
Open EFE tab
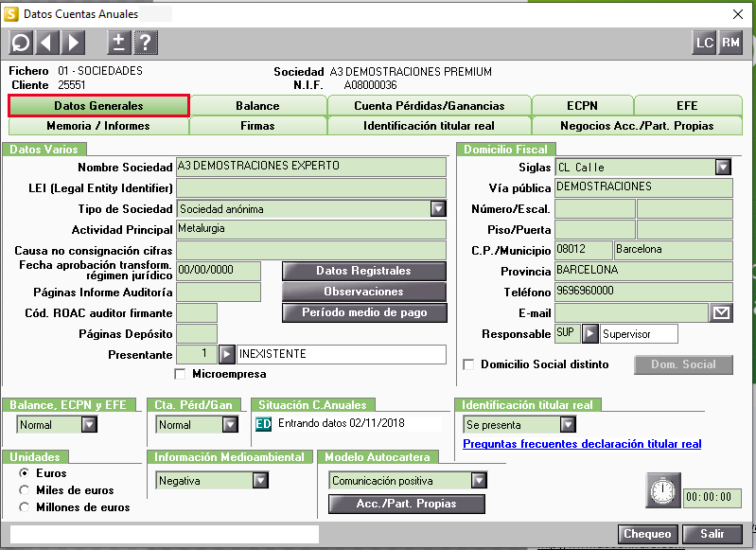(x=688, y=106)
